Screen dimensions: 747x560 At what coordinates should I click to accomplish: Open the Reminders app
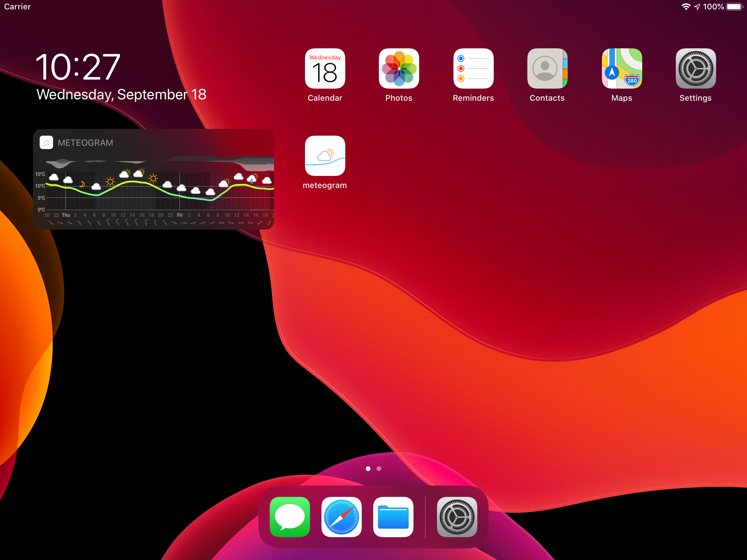pyautogui.click(x=473, y=68)
